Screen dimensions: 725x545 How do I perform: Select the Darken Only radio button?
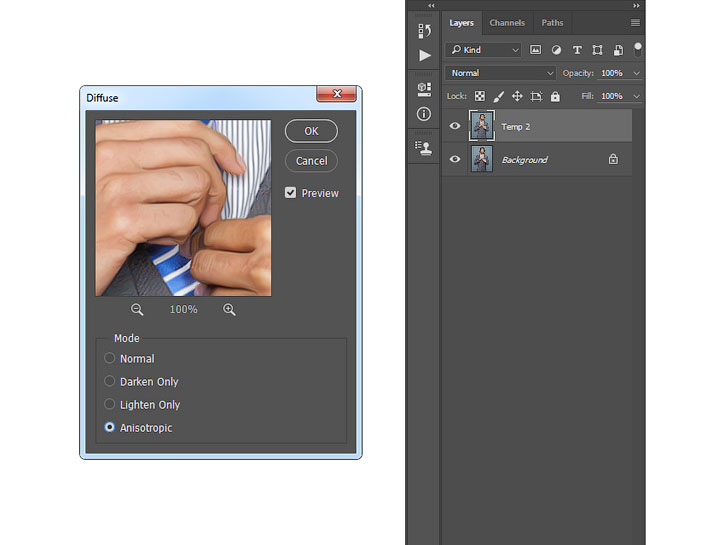pyautogui.click(x=110, y=381)
